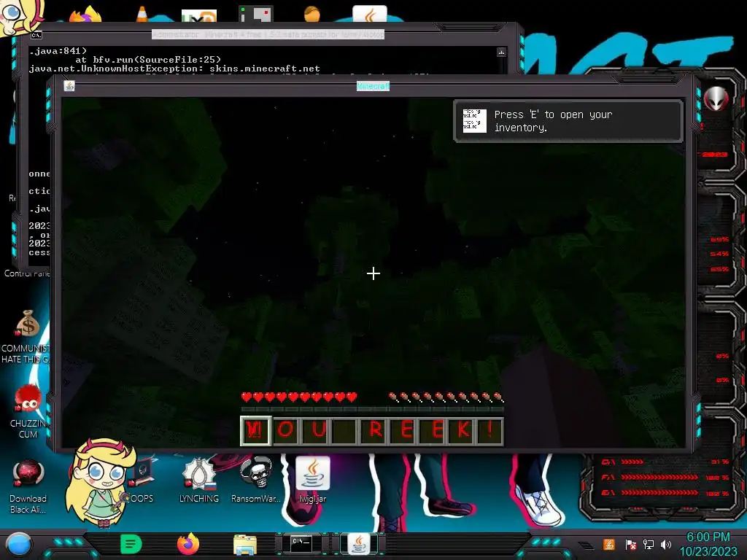747x560 pixels.
Task: Open the command prompt window system icon
Action: (x=36, y=35)
